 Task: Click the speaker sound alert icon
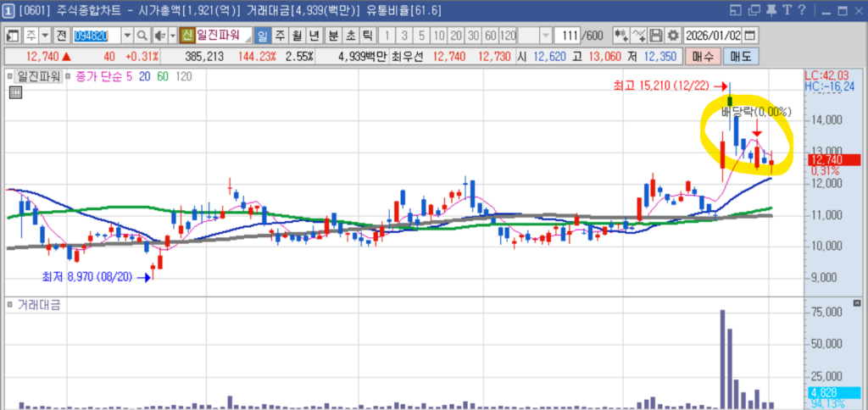[159, 36]
